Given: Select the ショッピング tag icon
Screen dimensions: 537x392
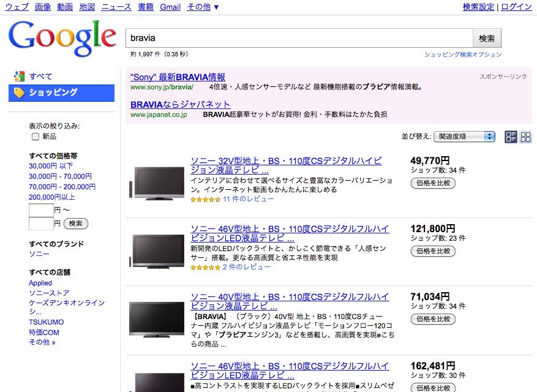Looking at the screenshot, I should pos(19,92).
